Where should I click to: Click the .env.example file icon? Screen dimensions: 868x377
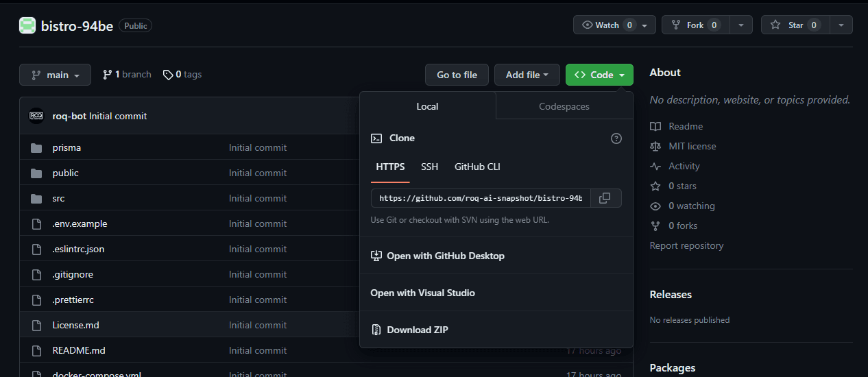[36, 223]
